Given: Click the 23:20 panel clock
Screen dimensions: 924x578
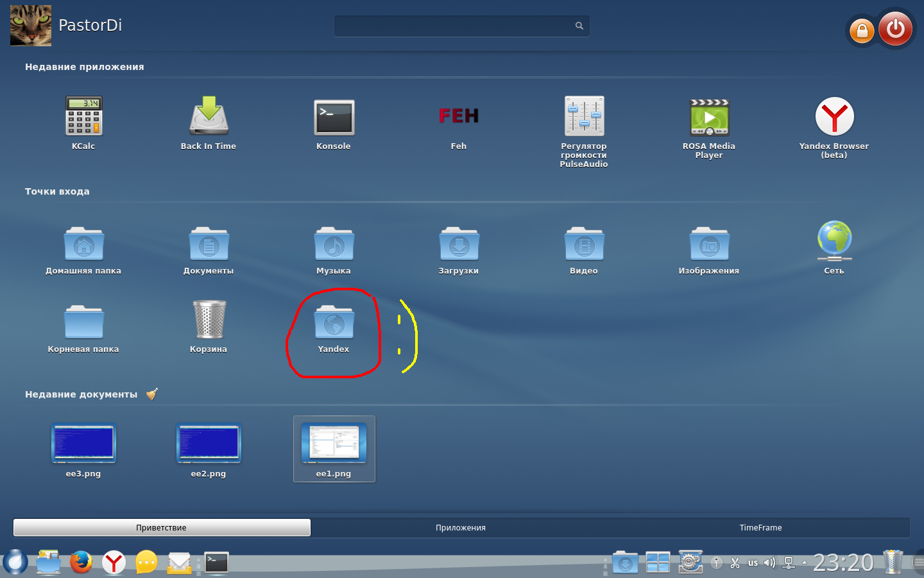Looking at the screenshot, I should pos(843,563).
